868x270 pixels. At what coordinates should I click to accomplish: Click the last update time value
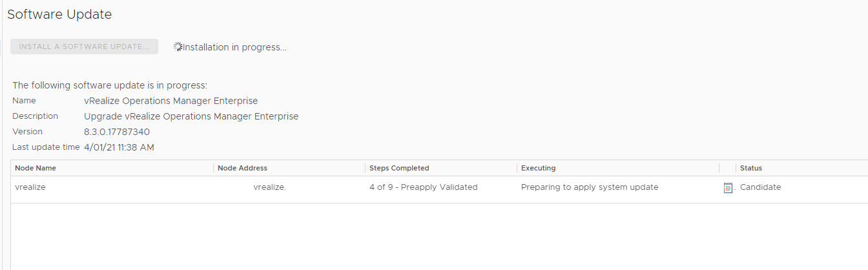pyautogui.click(x=119, y=147)
